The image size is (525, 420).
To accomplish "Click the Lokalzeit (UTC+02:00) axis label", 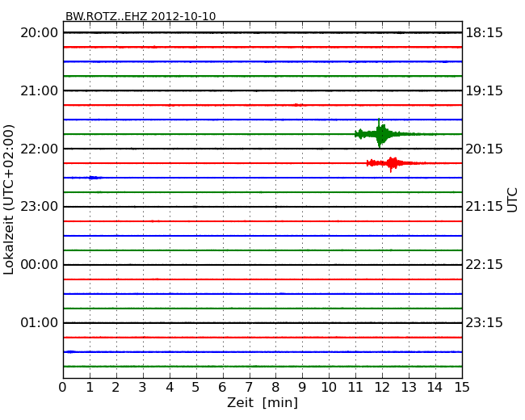I will [x=9, y=199].
